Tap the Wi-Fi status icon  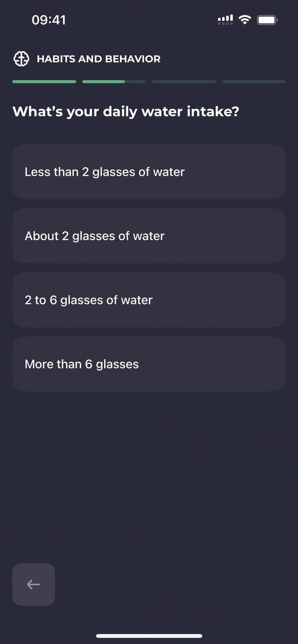point(244,20)
